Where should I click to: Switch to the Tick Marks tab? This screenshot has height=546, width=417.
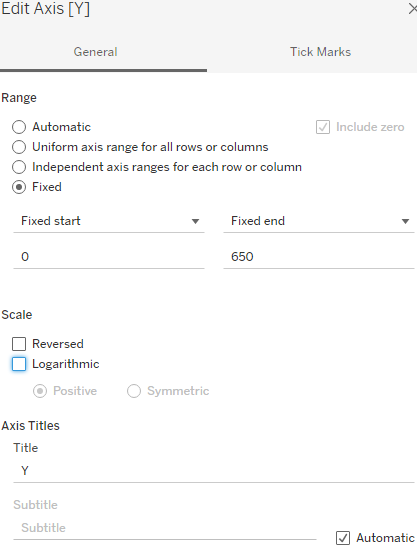320,52
